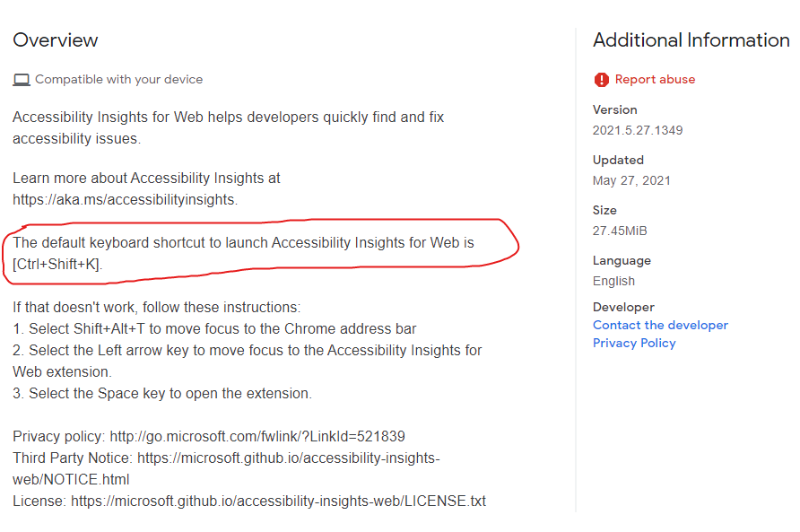Screen dimensions: 800x532
Task: Click the Ctrl+Shift+K shortcut text
Action: (x=57, y=264)
